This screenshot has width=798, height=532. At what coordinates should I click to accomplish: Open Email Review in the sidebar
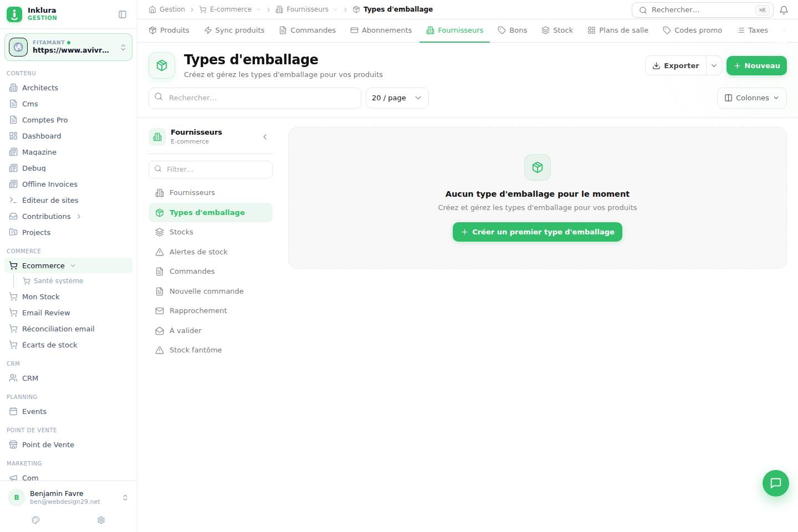[68, 313]
